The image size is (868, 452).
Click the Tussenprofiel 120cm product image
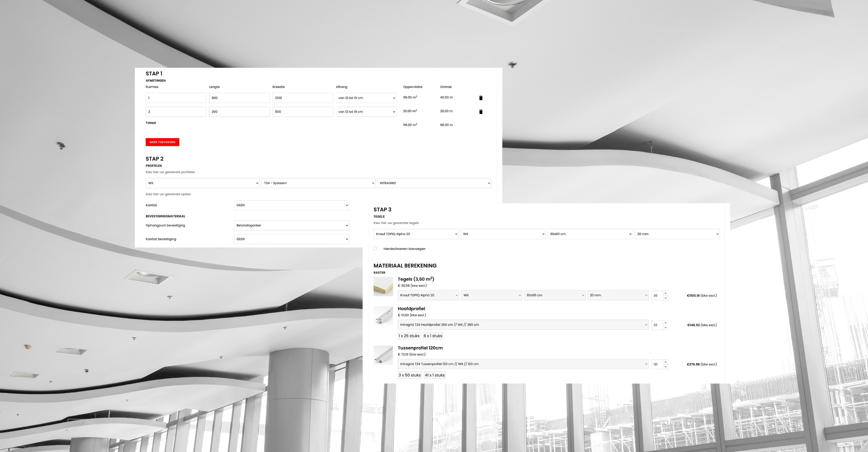(x=383, y=355)
